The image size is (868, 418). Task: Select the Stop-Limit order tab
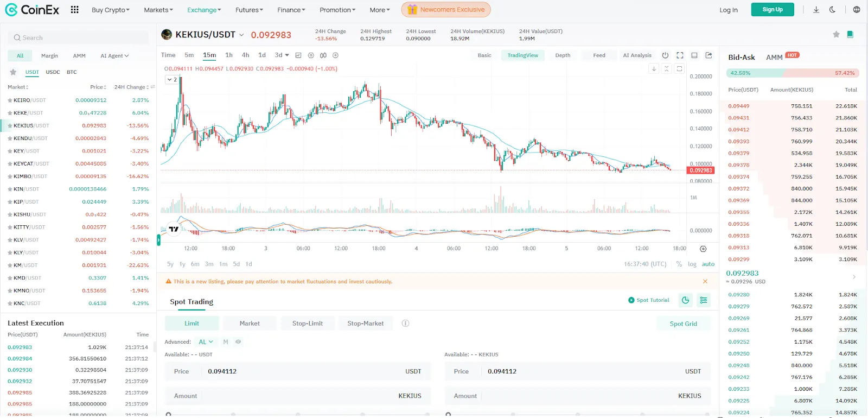[x=308, y=324]
